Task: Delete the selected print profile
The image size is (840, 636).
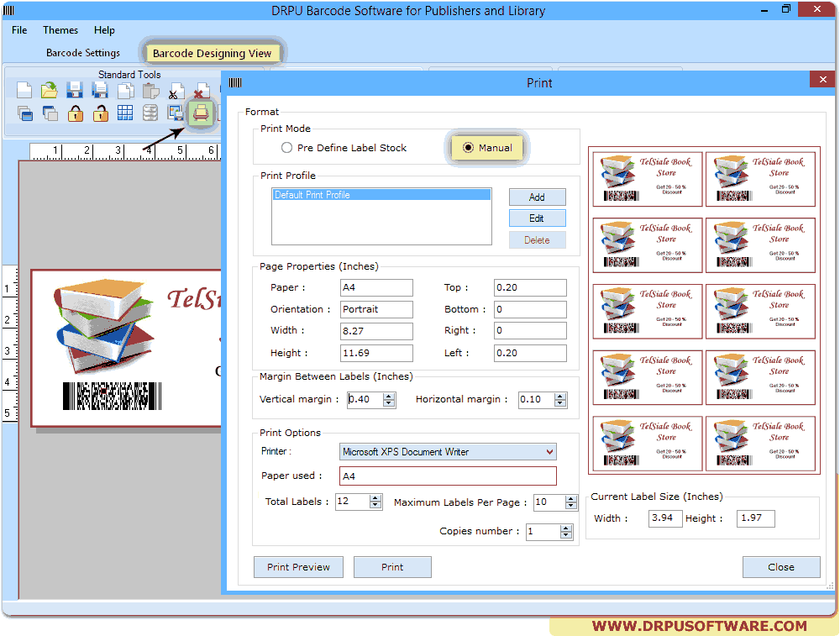Action: 537,240
